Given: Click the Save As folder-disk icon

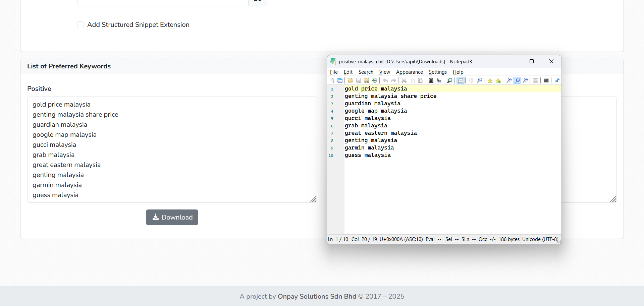Looking at the screenshot, I should click(367, 80).
